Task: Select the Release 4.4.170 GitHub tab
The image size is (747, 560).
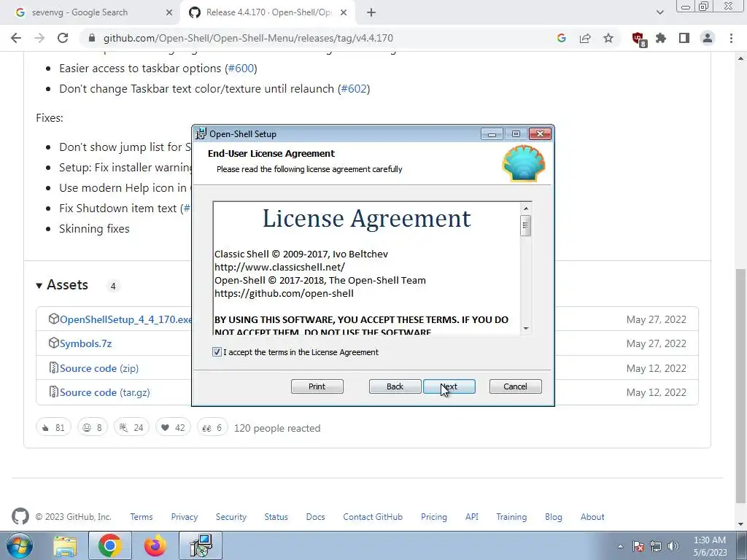Action: click(x=269, y=12)
